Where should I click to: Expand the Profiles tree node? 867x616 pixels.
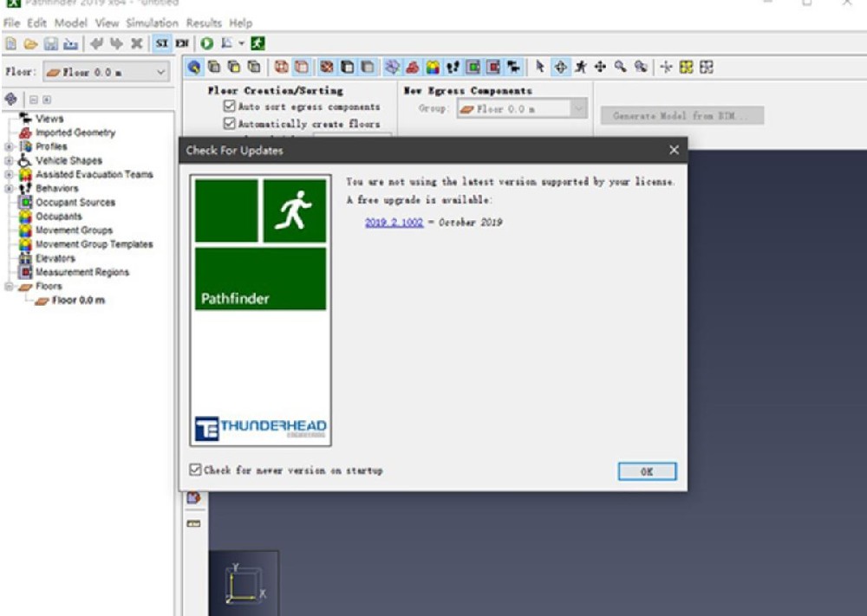tap(9, 146)
